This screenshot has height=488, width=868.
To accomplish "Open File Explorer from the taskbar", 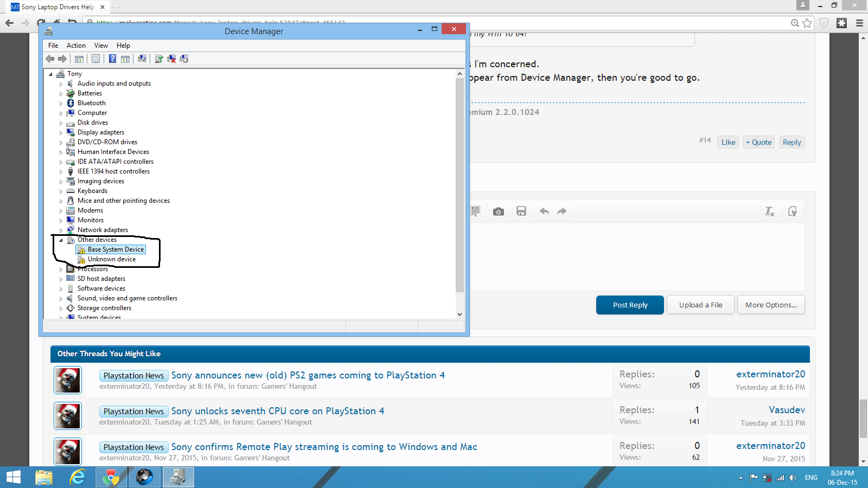I will (x=44, y=477).
